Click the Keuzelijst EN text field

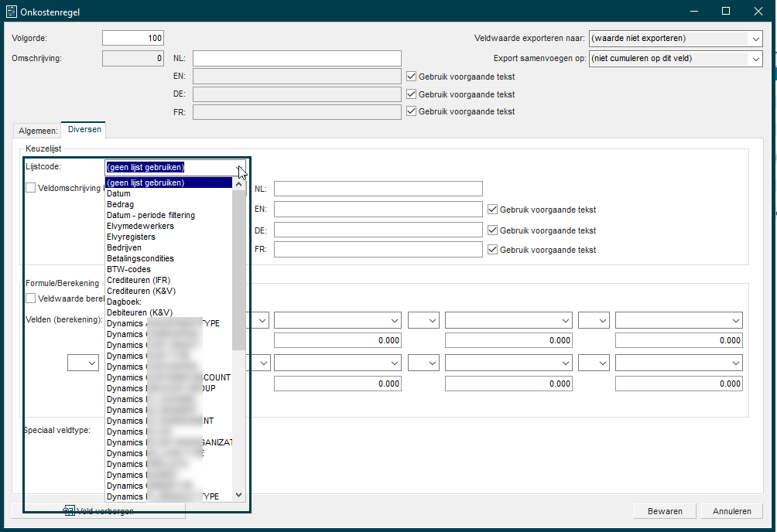(378, 209)
